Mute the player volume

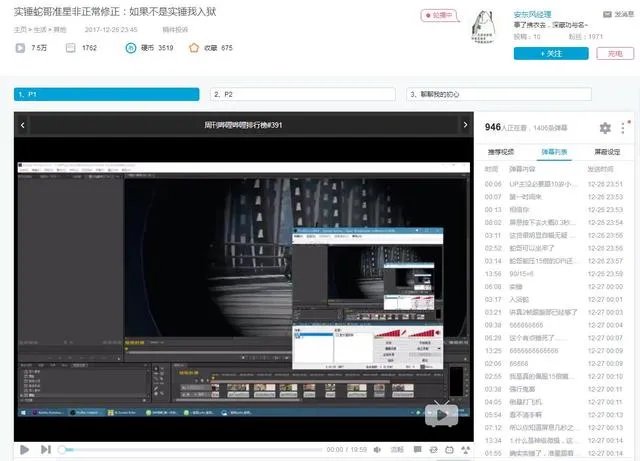pyautogui.click(x=377, y=450)
